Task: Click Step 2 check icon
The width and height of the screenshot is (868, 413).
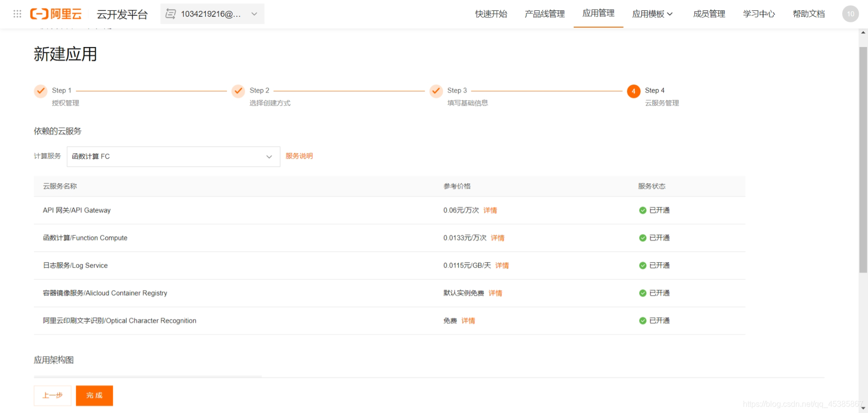Action: tap(238, 91)
